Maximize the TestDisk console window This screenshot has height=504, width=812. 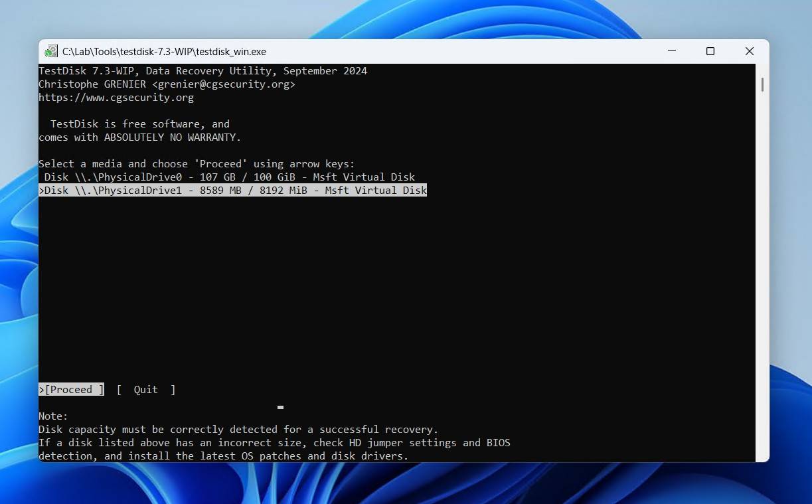pyautogui.click(x=710, y=51)
